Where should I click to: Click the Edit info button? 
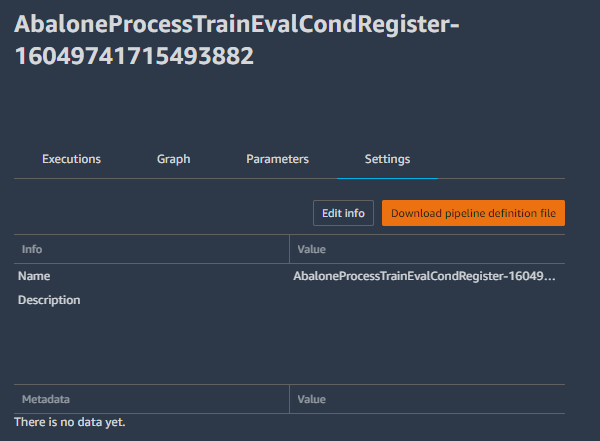(343, 213)
